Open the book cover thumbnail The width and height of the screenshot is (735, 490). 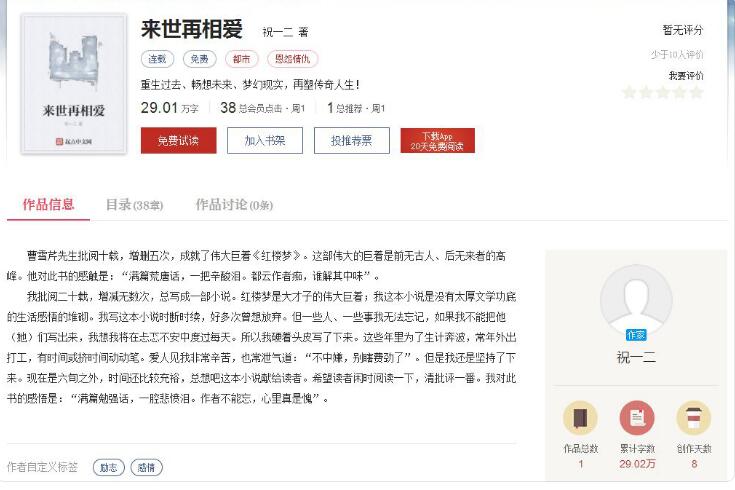click(x=74, y=84)
